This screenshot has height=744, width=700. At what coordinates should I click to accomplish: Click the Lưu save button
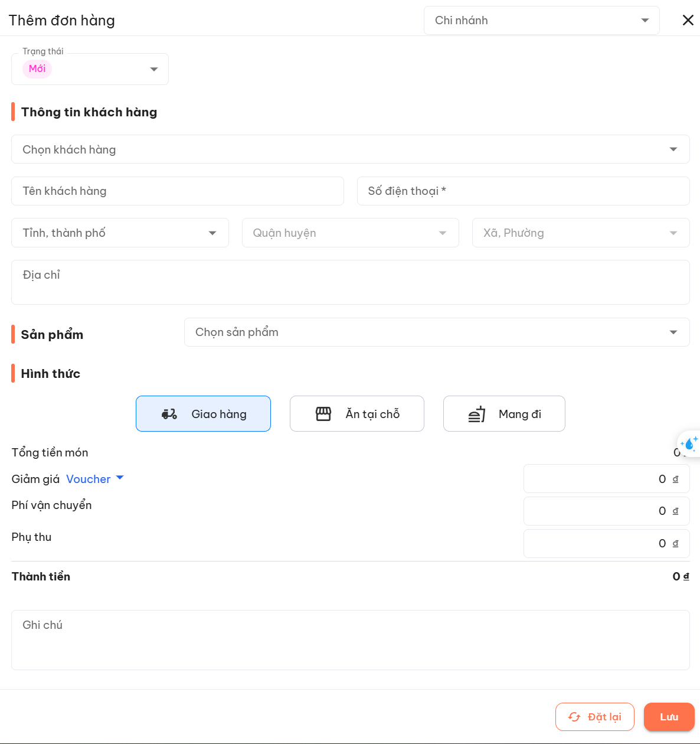[669, 717]
